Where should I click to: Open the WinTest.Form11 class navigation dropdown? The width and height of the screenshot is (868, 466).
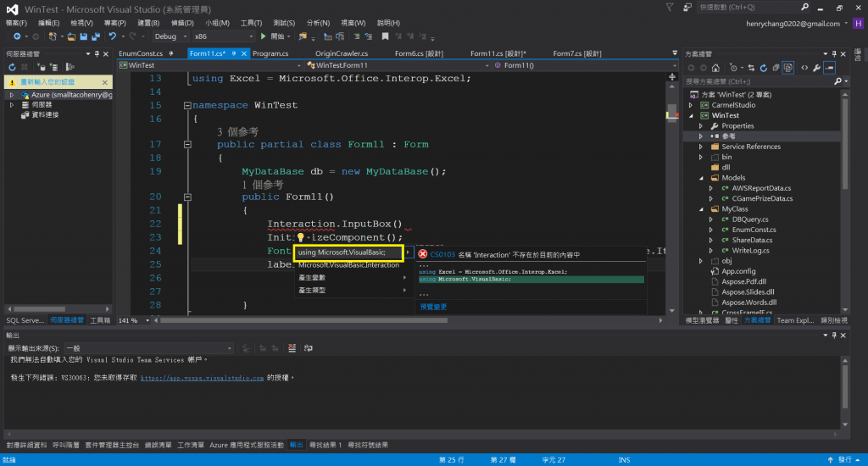point(398,65)
